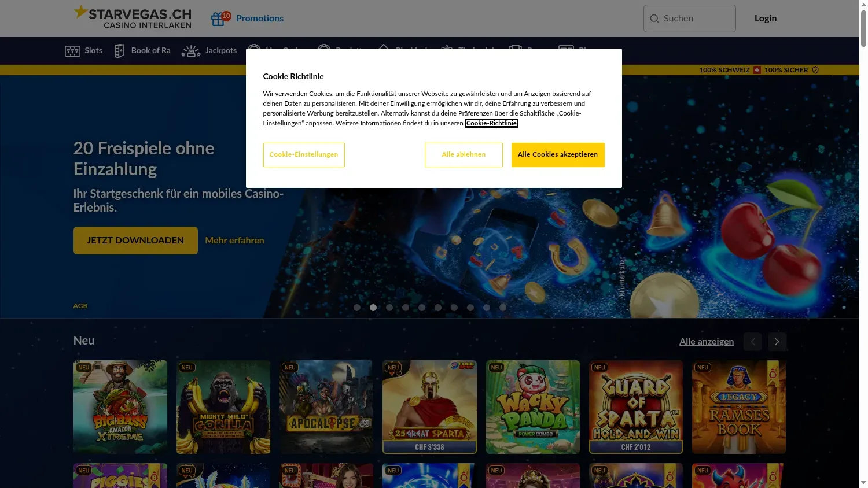Viewport: 868px width, 488px height.
Task: Accept all cookies with Alle Cookies akzeptieren
Action: pos(558,155)
